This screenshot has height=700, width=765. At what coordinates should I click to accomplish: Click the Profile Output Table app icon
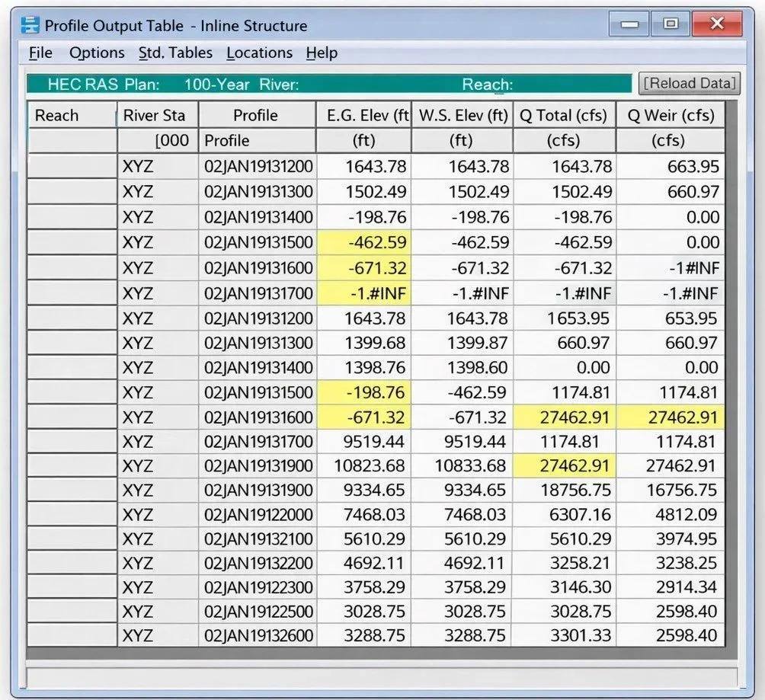tap(30, 25)
